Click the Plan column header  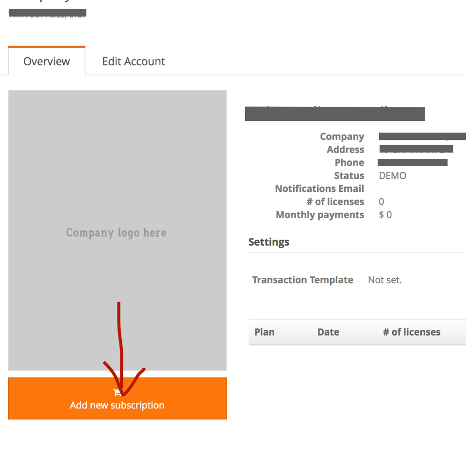(x=265, y=332)
